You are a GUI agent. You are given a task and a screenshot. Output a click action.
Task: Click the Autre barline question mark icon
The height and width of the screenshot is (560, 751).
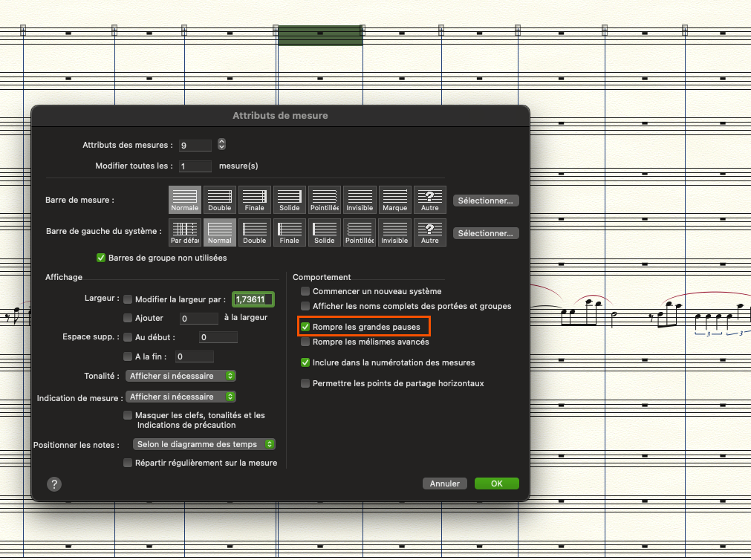click(429, 199)
